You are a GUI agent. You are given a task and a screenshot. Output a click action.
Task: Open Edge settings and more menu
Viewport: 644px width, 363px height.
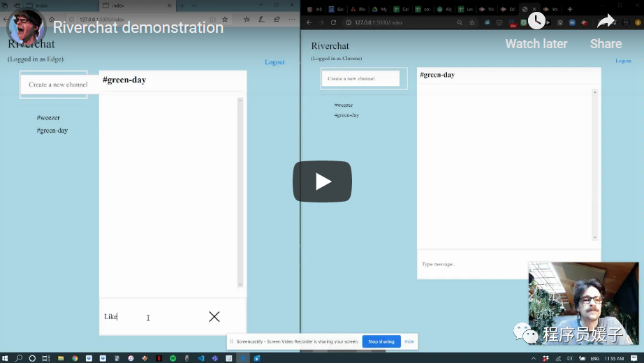pos(291,20)
